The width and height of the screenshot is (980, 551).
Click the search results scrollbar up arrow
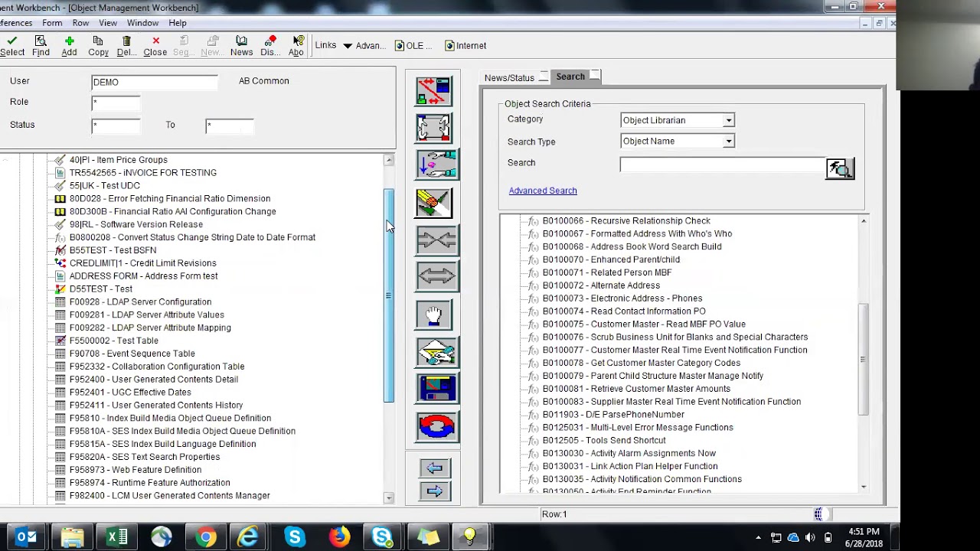click(x=864, y=221)
